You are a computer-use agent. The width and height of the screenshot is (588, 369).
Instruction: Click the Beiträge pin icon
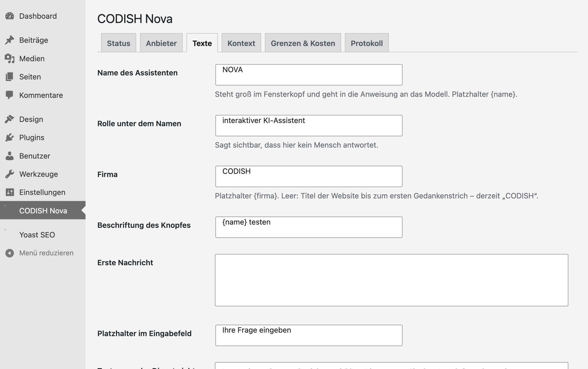10,40
